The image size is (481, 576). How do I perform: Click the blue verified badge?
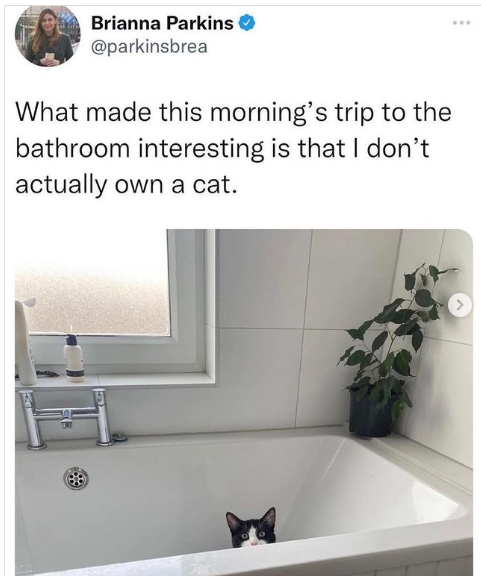pyautogui.click(x=247, y=24)
